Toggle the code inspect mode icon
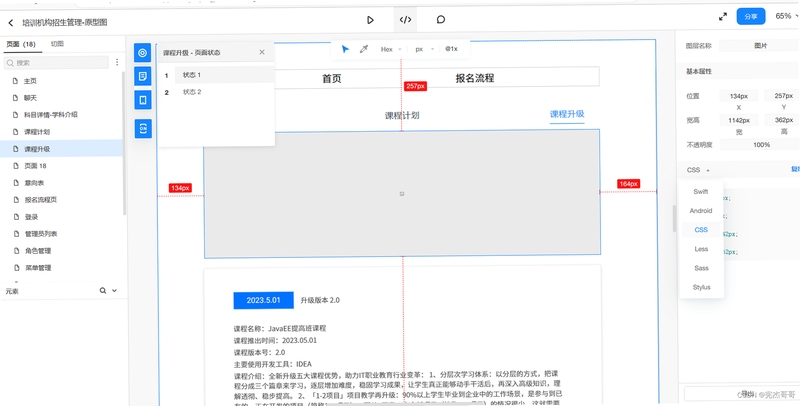This screenshot has height=406, width=800. [x=405, y=20]
